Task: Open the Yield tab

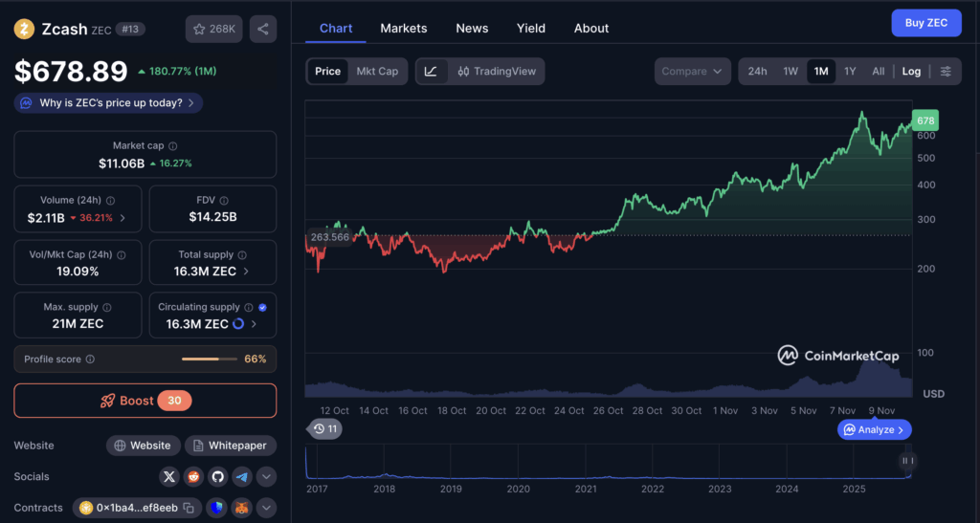Action: point(530,28)
